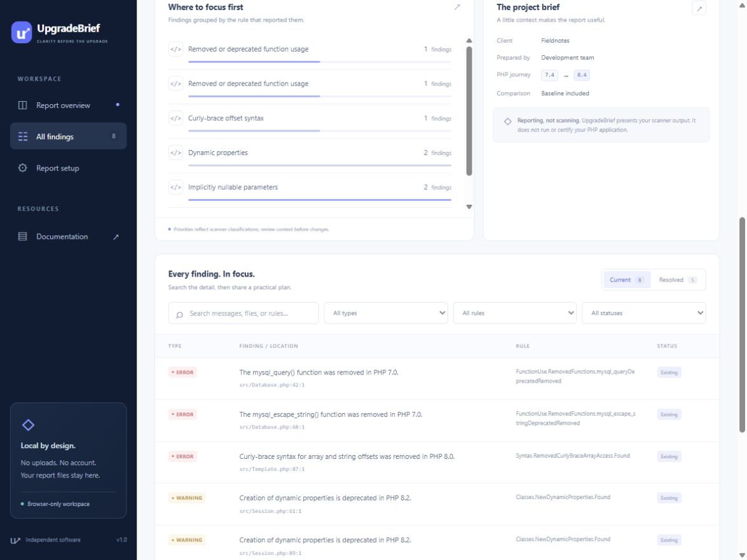747x560 pixels.
Task: Open Curly-brace syntax removed finding
Action: (347, 456)
